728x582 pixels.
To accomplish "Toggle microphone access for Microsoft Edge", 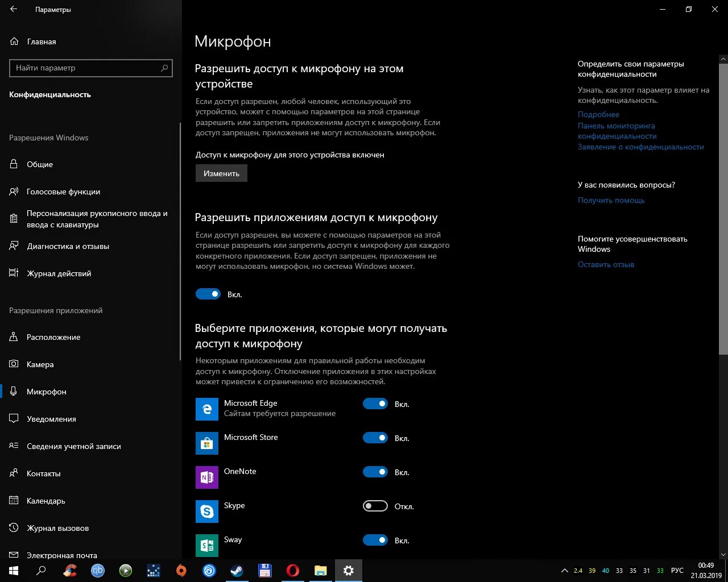I will [x=375, y=404].
